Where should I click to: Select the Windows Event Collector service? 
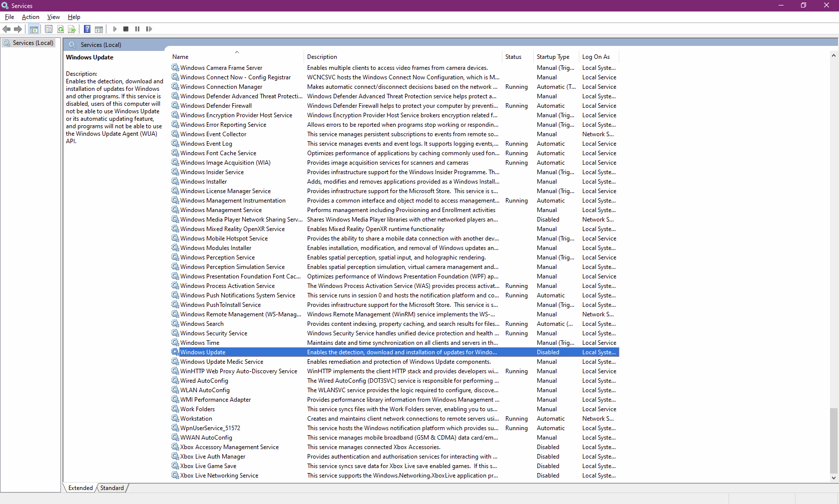[x=395, y=134]
